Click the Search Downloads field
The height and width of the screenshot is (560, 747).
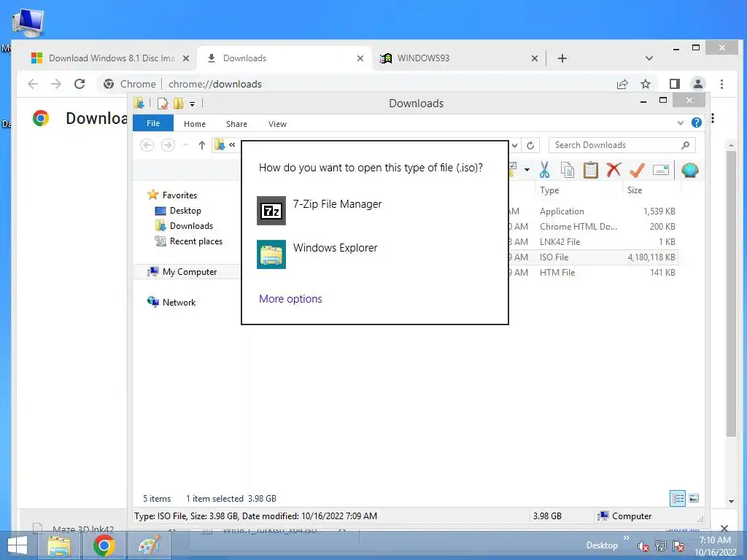click(x=622, y=145)
